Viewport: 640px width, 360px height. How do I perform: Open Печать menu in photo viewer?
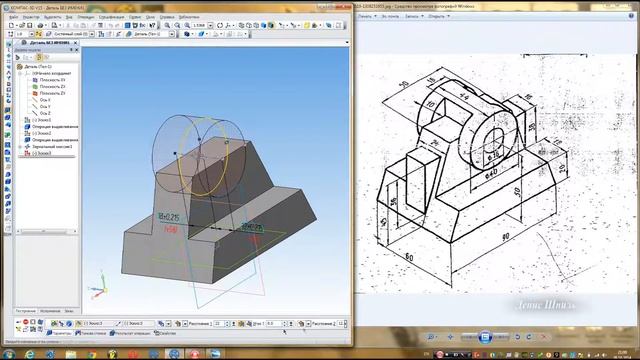click(367, 16)
